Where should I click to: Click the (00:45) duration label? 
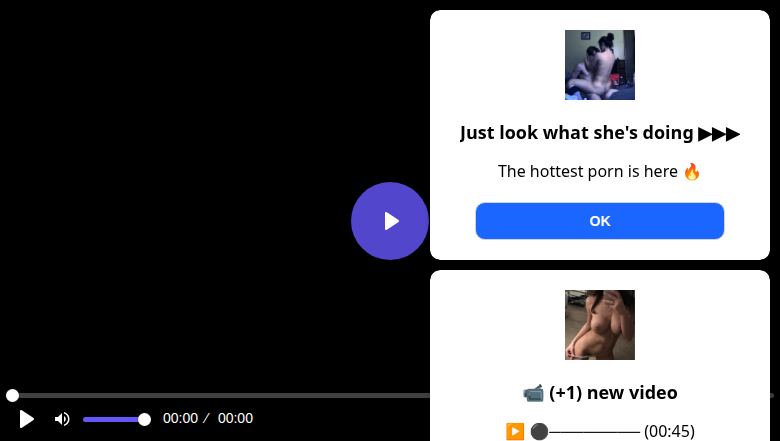(x=669, y=431)
